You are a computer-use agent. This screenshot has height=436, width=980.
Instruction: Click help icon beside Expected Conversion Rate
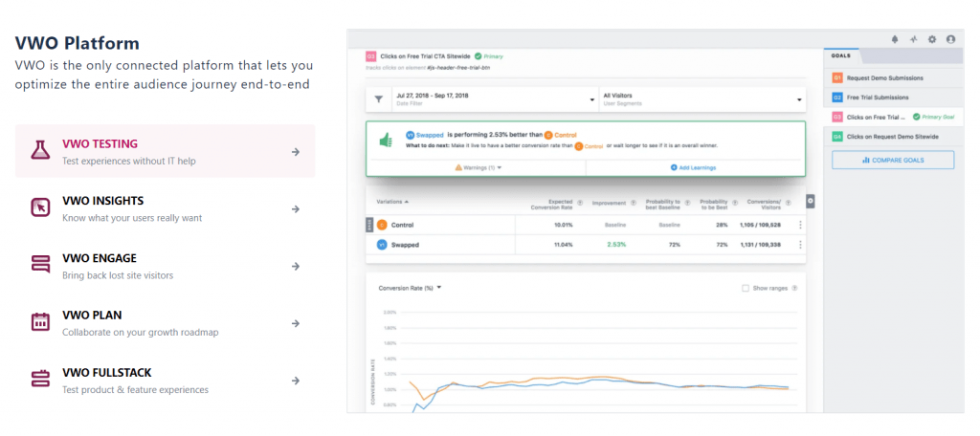[x=580, y=203]
